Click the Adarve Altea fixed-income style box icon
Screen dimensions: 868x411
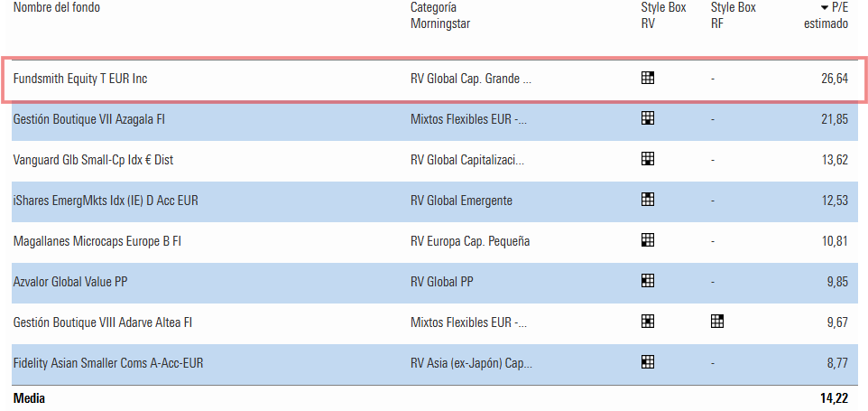(717, 322)
